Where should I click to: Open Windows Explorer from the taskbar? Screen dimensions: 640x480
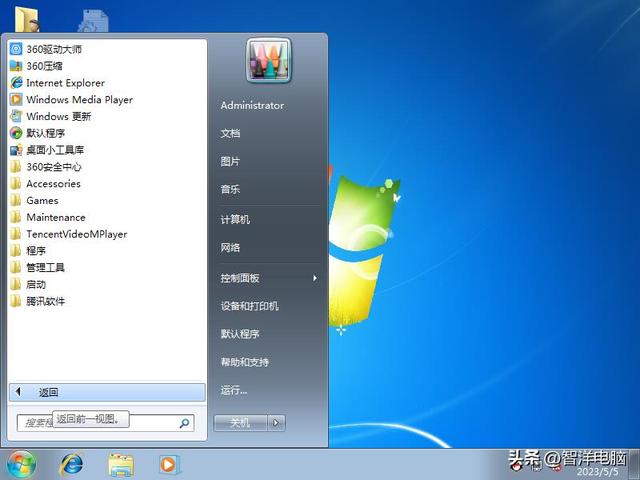(x=121, y=465)
